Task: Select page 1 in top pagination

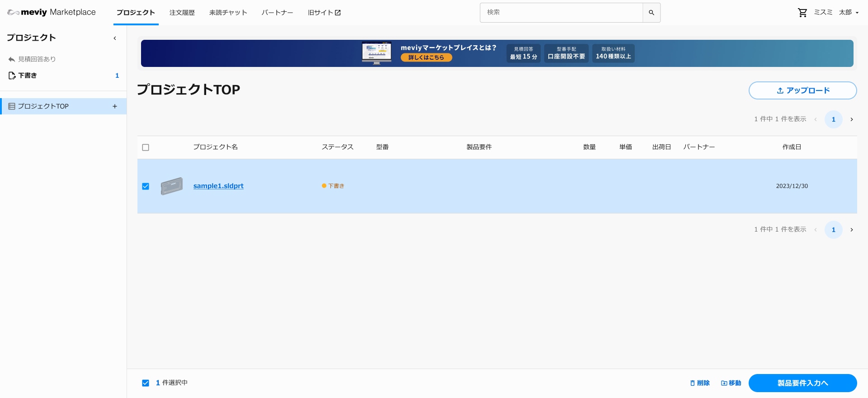Action: pos(834,119)
